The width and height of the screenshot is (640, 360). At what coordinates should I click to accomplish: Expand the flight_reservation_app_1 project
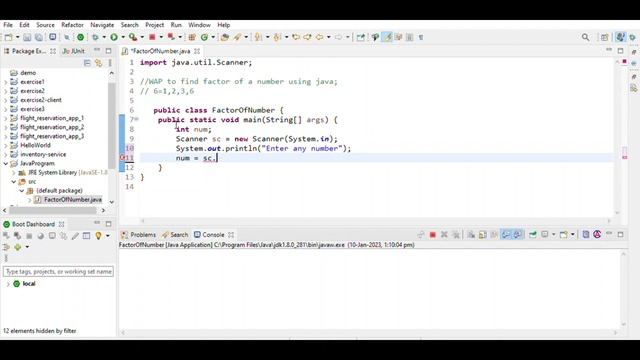point(6,118)
